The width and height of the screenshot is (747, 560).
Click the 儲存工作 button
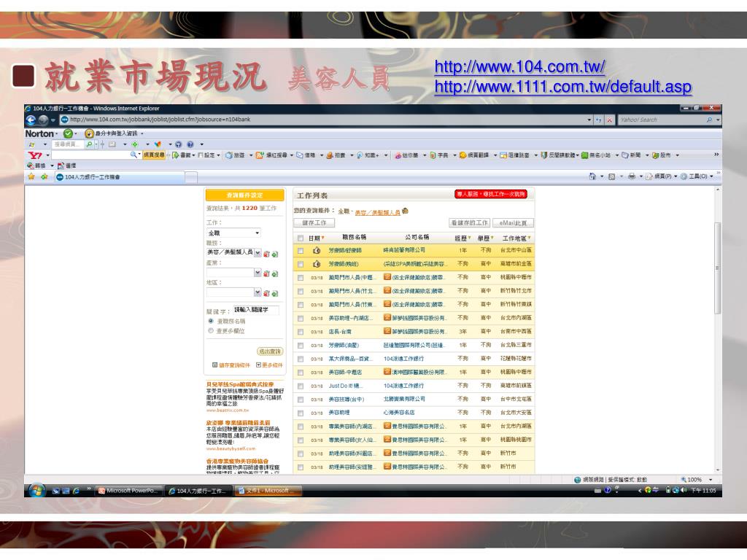tap(314, 222)
